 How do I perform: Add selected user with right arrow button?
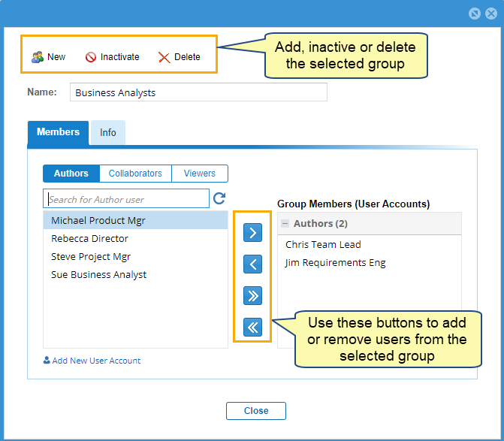tap(252, 232)
